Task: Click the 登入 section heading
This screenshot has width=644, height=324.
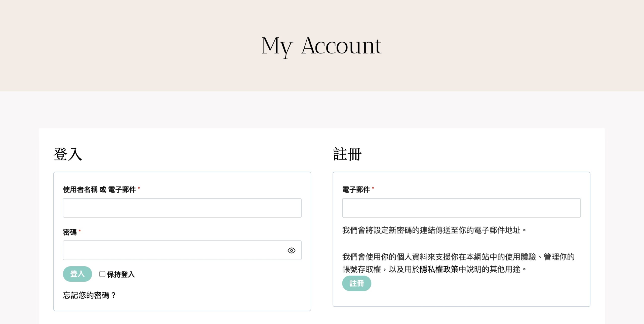Action: click(x=68, y=154)
